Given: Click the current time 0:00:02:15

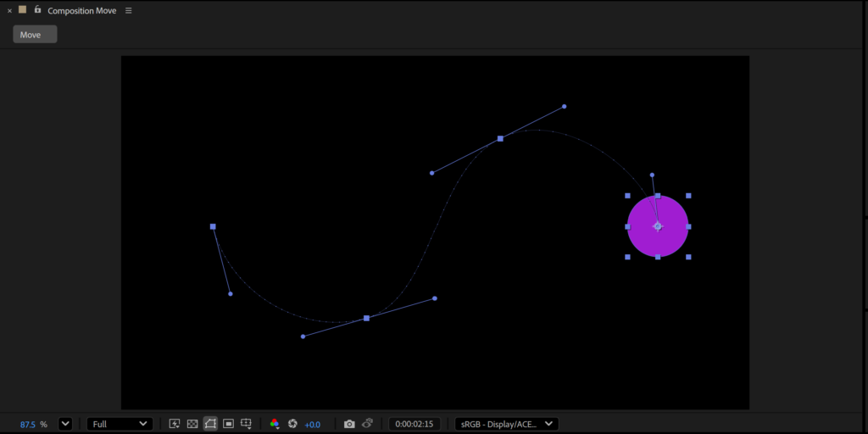Looking at the screenshot, I should (415, 424).
